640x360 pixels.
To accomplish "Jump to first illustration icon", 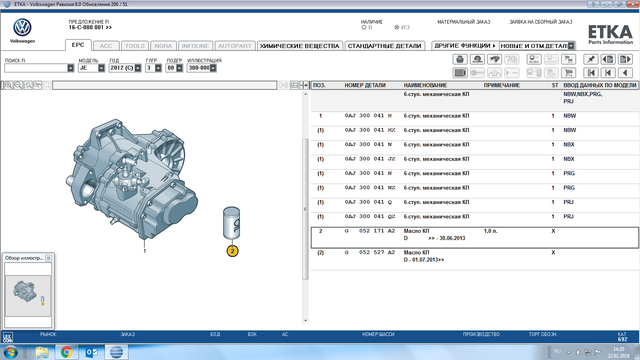I will (591, 73).
